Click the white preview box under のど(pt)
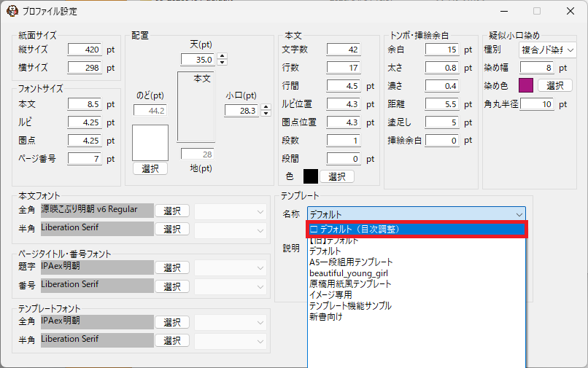The width and height of the screenshot is (588, 368). coord(150,143)
